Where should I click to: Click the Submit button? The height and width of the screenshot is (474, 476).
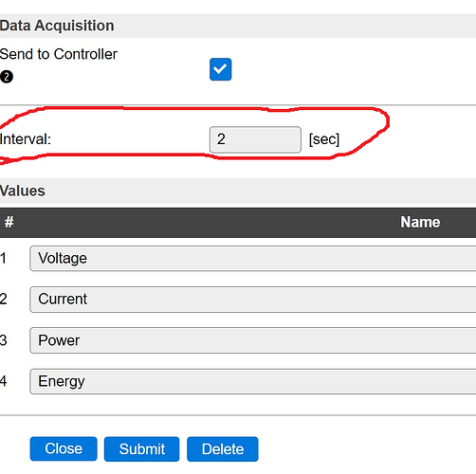coord(141,449)
